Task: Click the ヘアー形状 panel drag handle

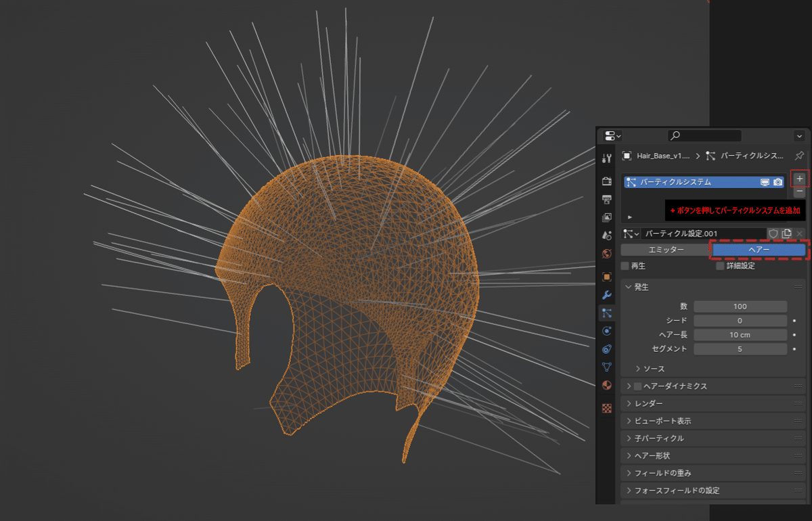Action: [x=798, y=456]
